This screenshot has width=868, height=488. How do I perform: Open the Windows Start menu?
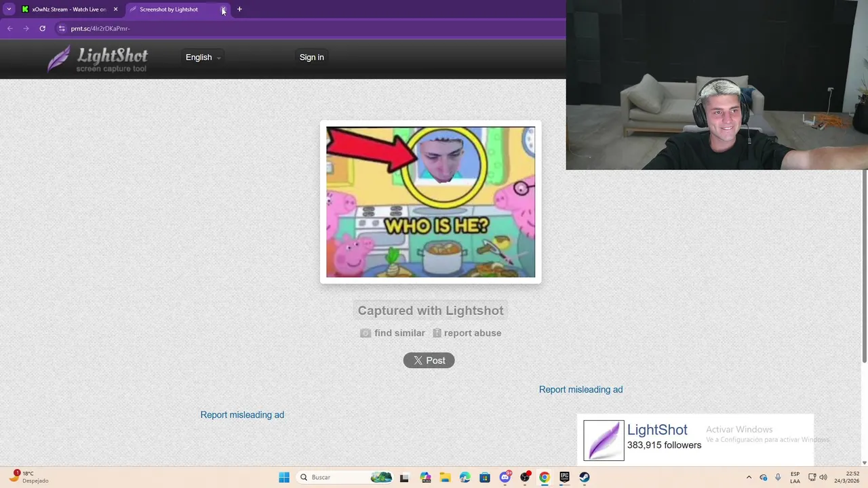(x=284, y=477)
